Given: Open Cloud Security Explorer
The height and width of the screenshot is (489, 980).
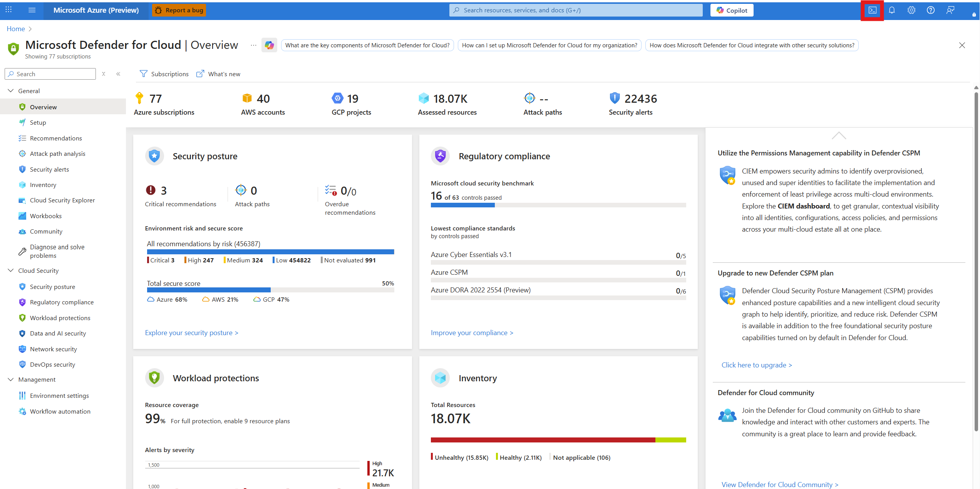Looking at the screenshot, I should point(63,200).
